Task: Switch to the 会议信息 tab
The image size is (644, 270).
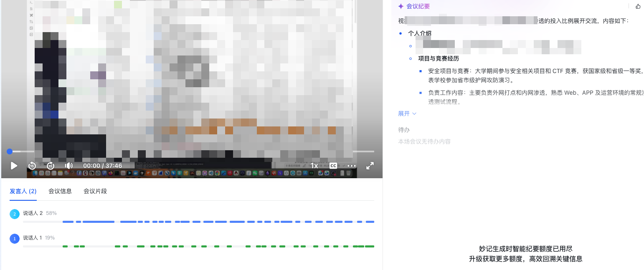Action: point(60,191)
